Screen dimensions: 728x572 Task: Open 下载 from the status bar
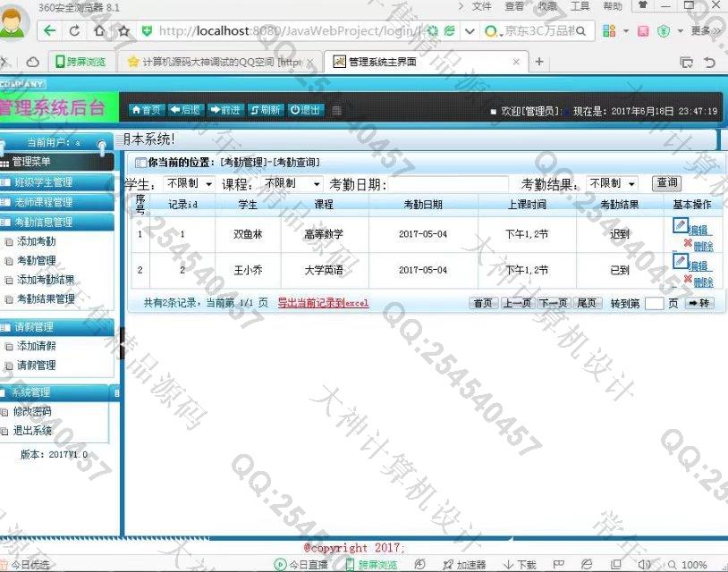[x=520, y=565]
